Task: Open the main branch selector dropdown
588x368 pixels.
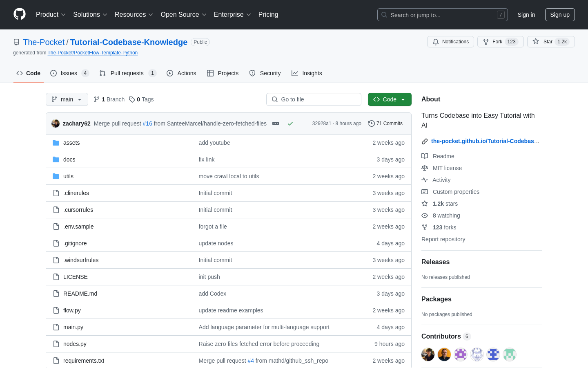Action: (67, 99)
